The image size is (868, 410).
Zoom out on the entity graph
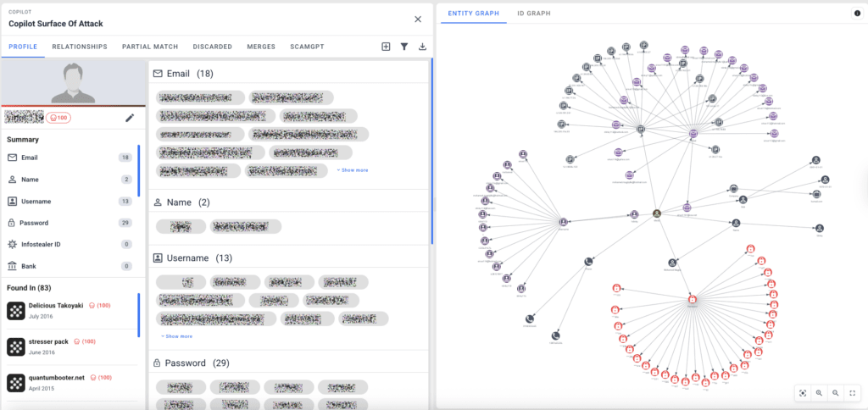pos(836,392)
